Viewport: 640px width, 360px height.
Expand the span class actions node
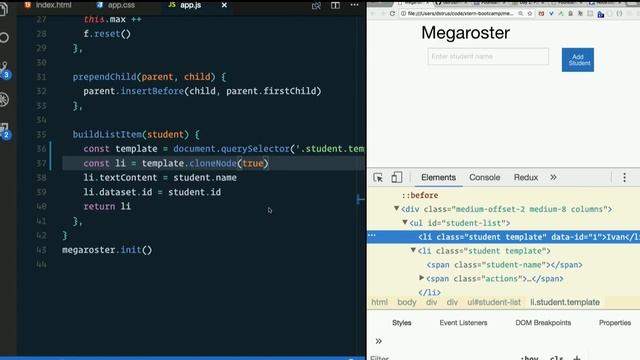pos(422,278)
